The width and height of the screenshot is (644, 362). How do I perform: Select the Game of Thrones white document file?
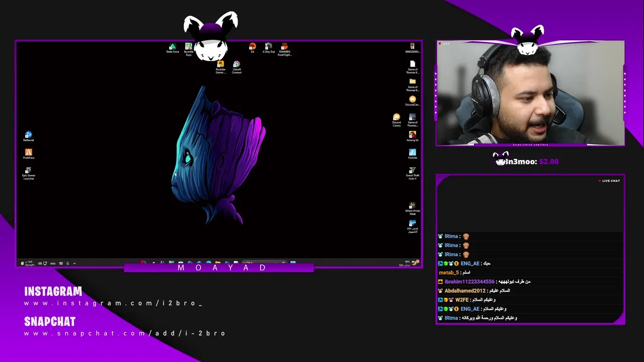point(413,67)
